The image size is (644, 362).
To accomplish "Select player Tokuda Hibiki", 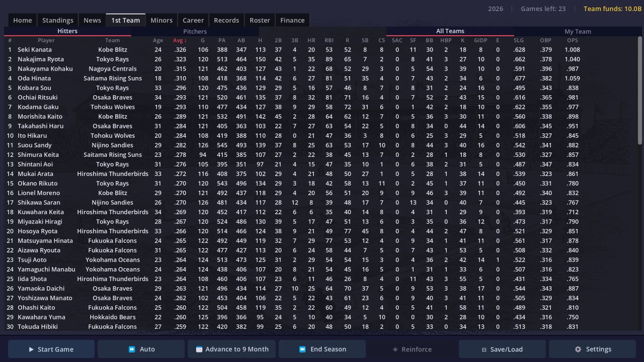I will tap(38, 326).
